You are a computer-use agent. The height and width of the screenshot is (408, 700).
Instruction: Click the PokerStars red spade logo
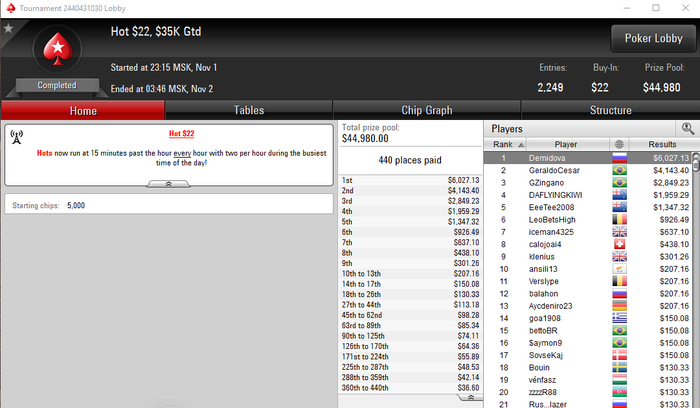[58, 49]
